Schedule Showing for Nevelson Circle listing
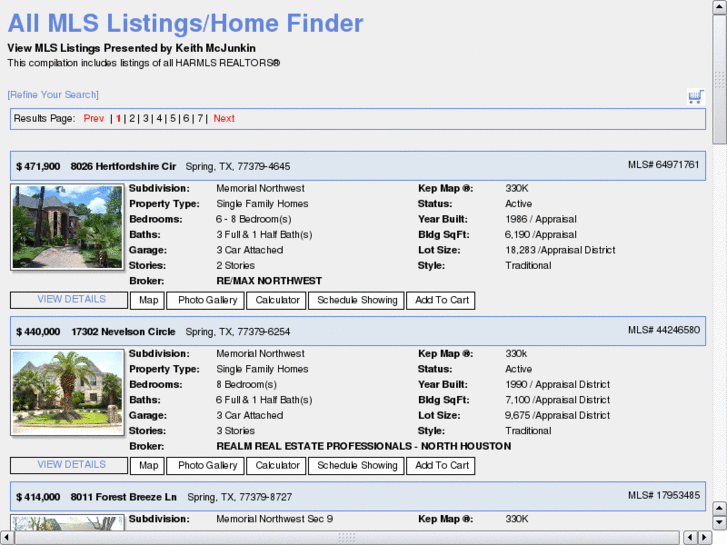Screen dimensions: 727x545 pos(357,465)
